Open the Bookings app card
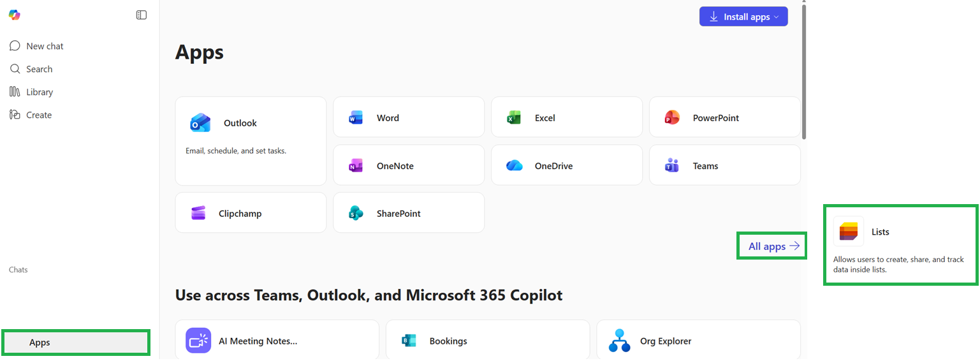Screen dimensions: 980x361 (488, 339)
